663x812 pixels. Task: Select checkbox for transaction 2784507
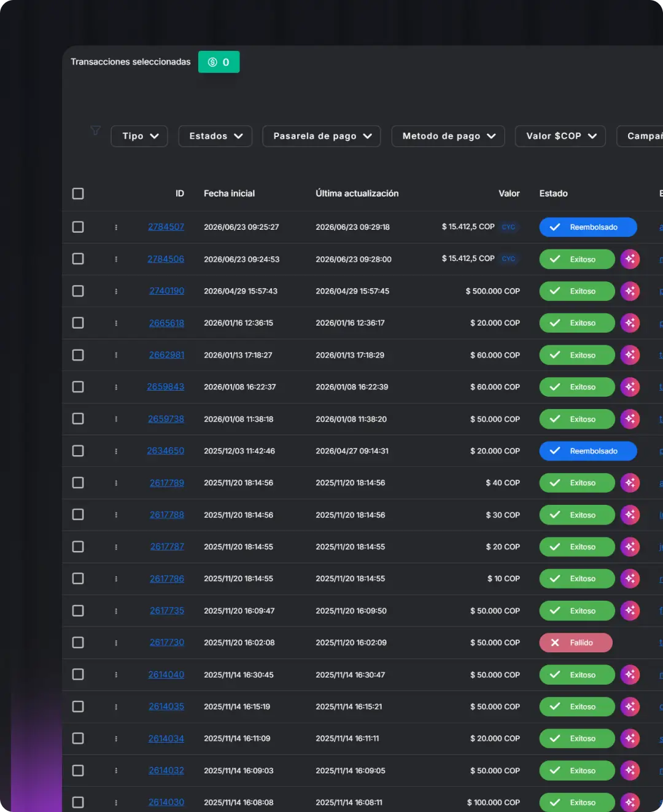78,227
